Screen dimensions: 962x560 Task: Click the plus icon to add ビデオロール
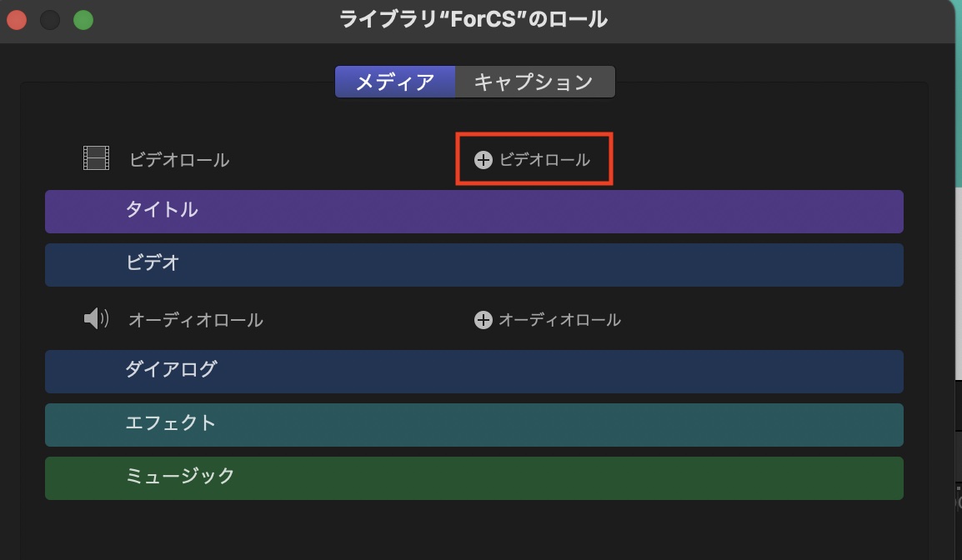tap(484, 160)
